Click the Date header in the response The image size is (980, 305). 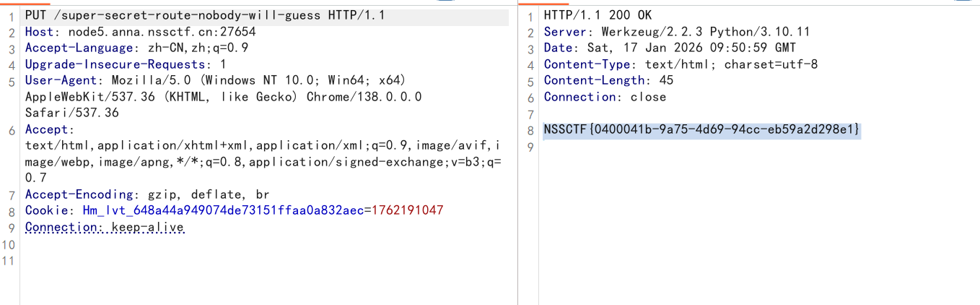(x=670, y=48)
